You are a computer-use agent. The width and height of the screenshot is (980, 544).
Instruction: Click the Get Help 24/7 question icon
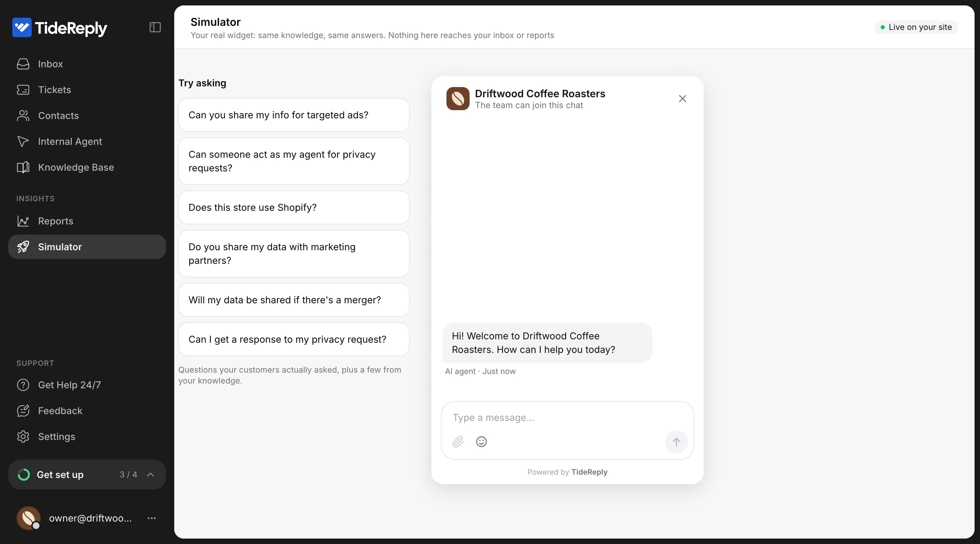coord(23,385)
